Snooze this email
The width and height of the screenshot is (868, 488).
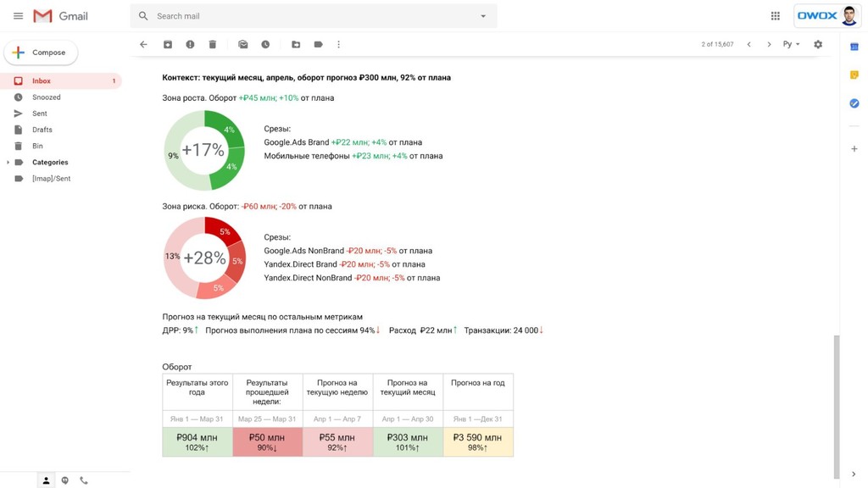[265, 44]
